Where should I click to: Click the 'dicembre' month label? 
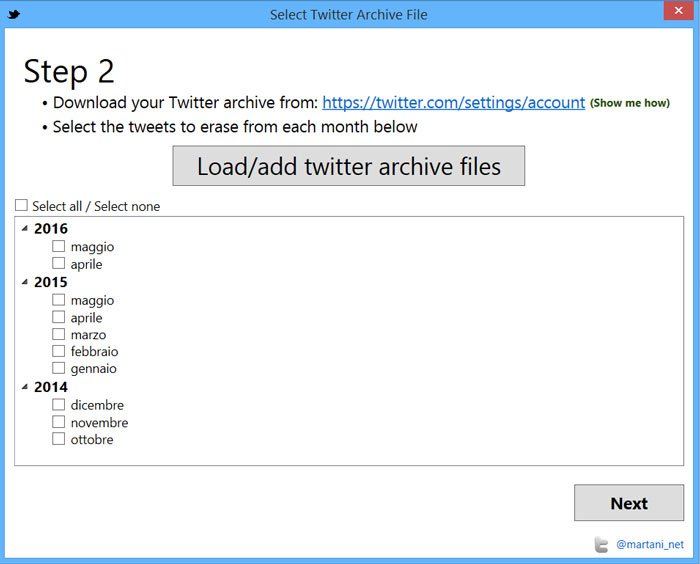point(97,405)
